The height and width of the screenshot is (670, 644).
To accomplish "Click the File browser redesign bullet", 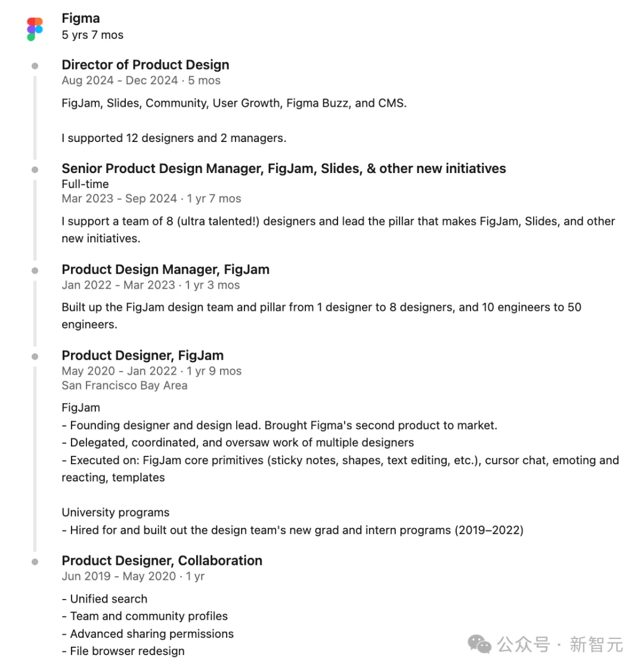I will (x=123, y=651).
